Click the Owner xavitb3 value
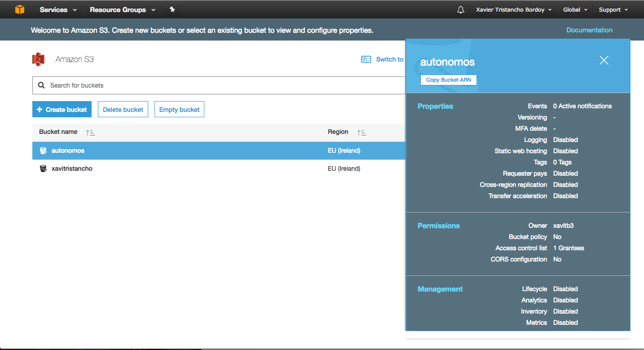 (564, 226)
